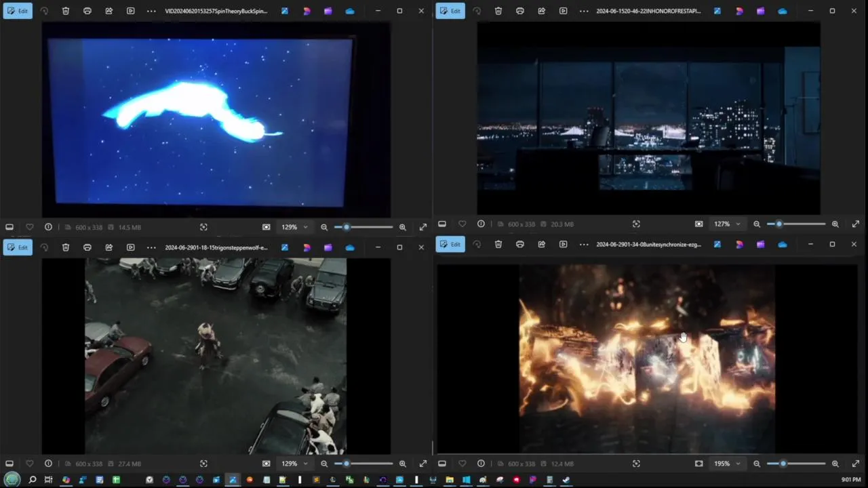Favorite the image in the INHONOROFRESTAPI window
This screenshot has width=868, height=488.
[462, 224]
